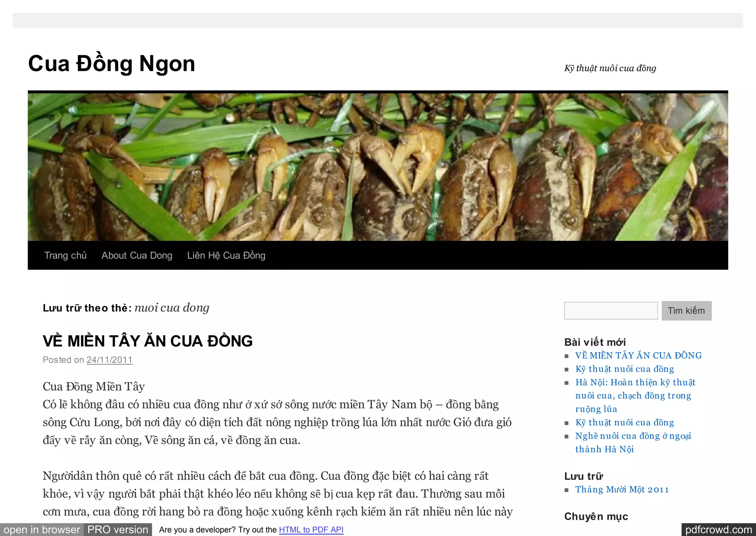Click the PRO version button
Screen dimensions: 756x536
pyautogui.click(x=118, y=530)
